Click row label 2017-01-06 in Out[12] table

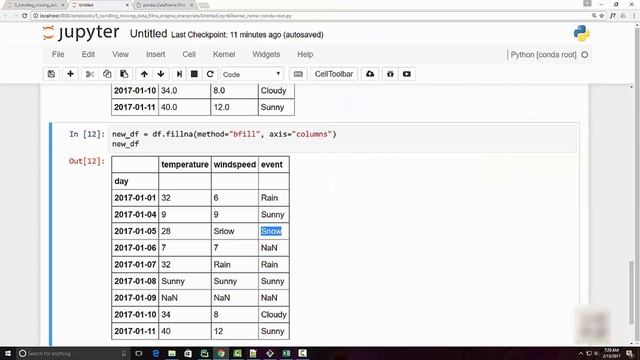coord(135,248)
